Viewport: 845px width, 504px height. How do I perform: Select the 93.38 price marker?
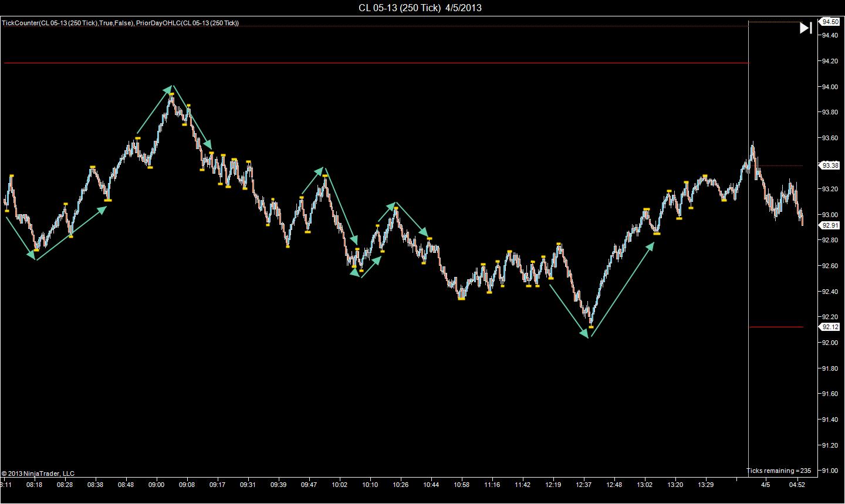tap(830, 165)
